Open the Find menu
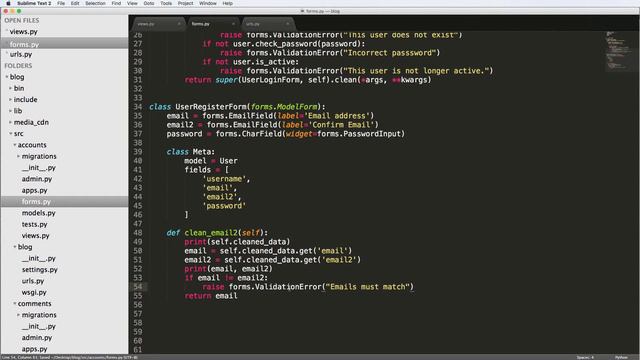This screenshot has width=640, height=360. pos(116,3)
